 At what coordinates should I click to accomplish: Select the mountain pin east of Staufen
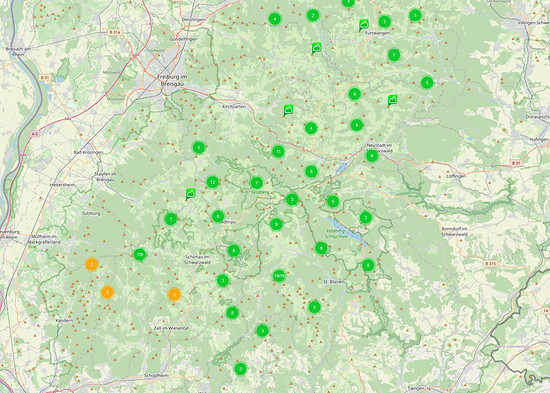190,194
